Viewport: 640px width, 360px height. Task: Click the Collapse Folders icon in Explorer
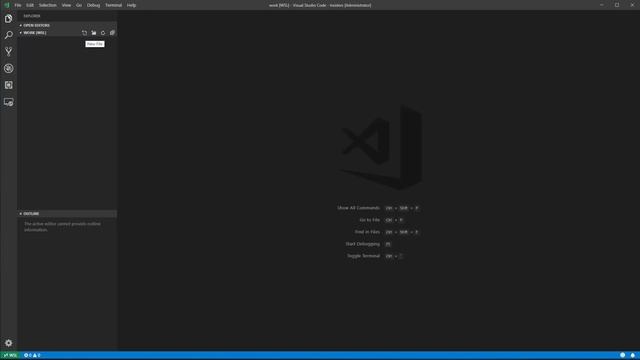(112, 33)
